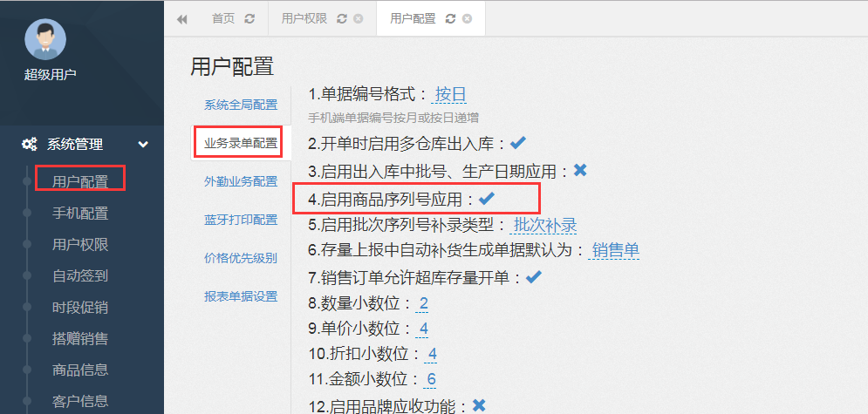Close the 用户权限 tab
Image resolution: width=868 pixels, height=414 pixels.
(359, 19)
